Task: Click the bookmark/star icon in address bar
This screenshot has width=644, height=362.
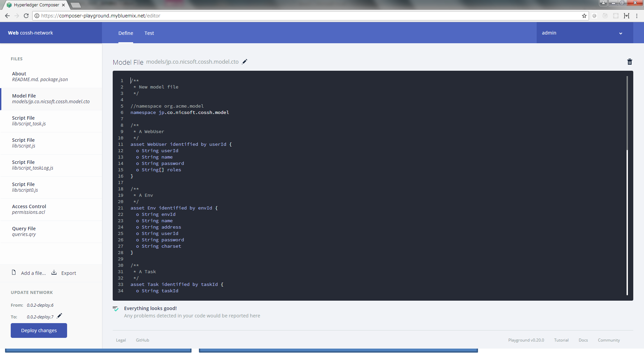Action: [x=584, y=16]
